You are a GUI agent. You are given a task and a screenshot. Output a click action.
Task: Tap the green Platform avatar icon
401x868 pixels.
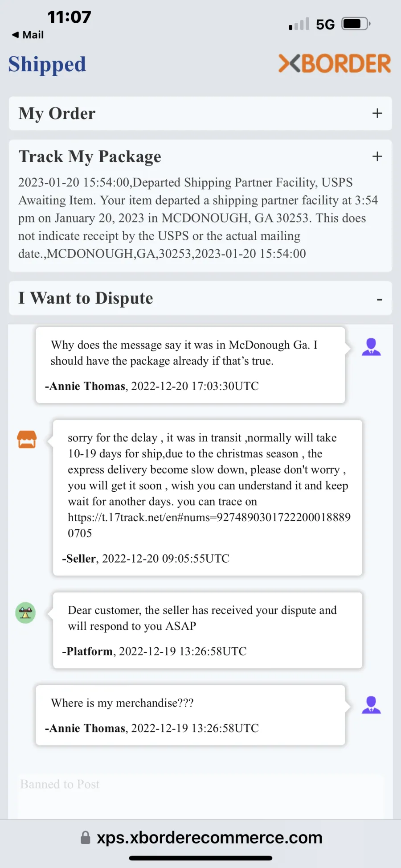[25, 613]
